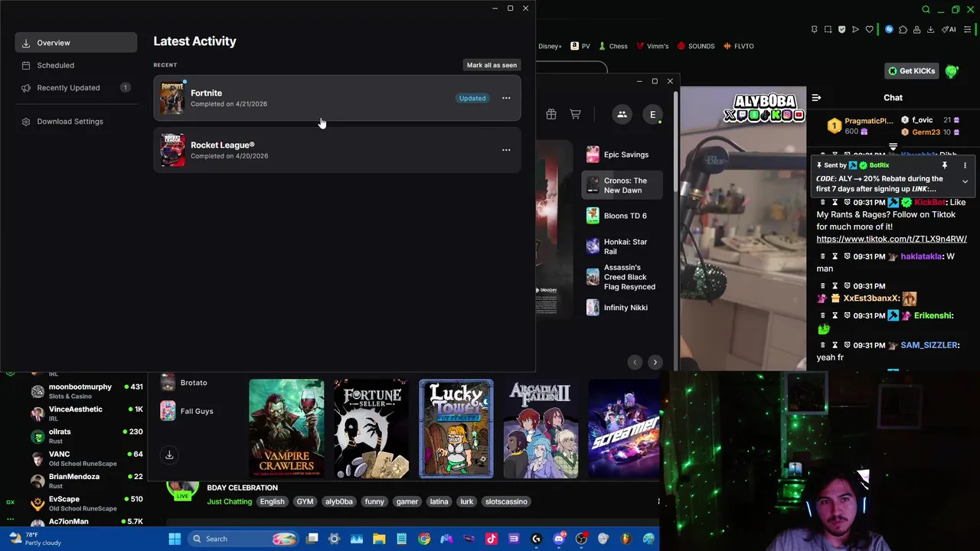Select Honkai: Star Rail entry

(622, 246)
